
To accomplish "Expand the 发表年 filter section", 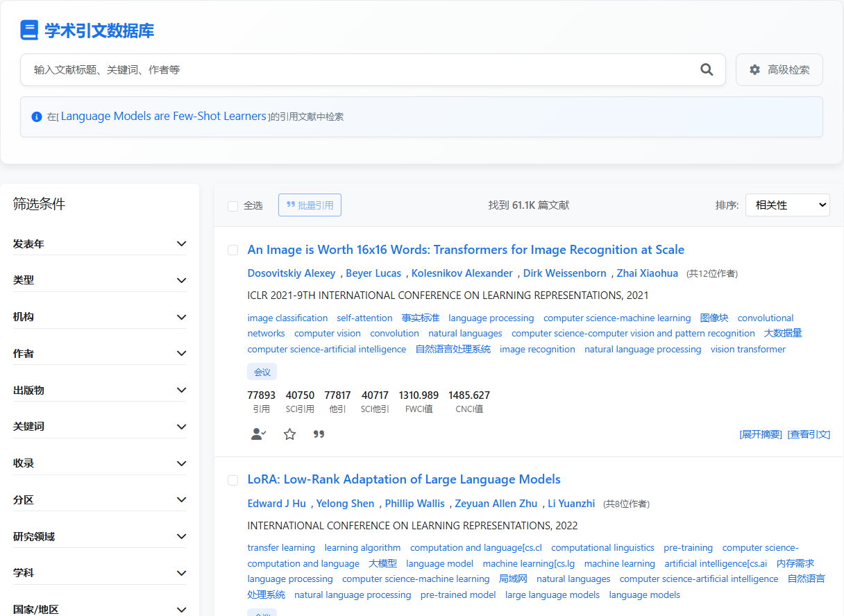I will pos(99,244).
